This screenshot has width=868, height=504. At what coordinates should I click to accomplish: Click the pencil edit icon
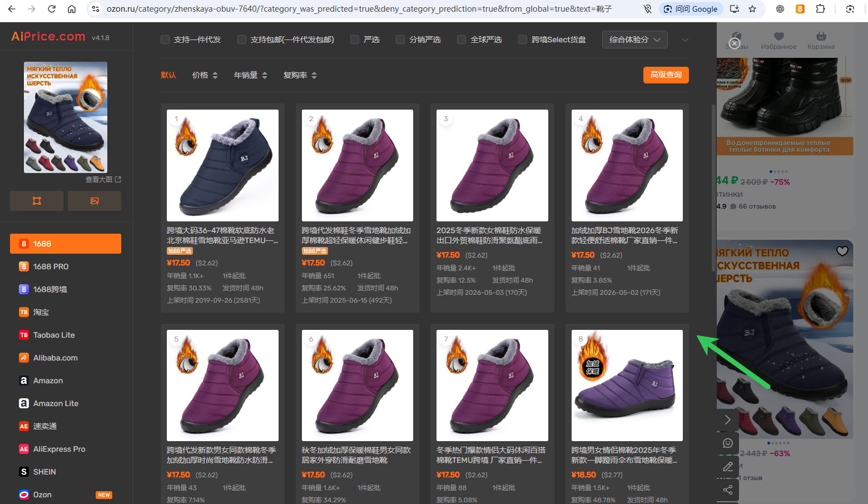[x=727, y=466]
